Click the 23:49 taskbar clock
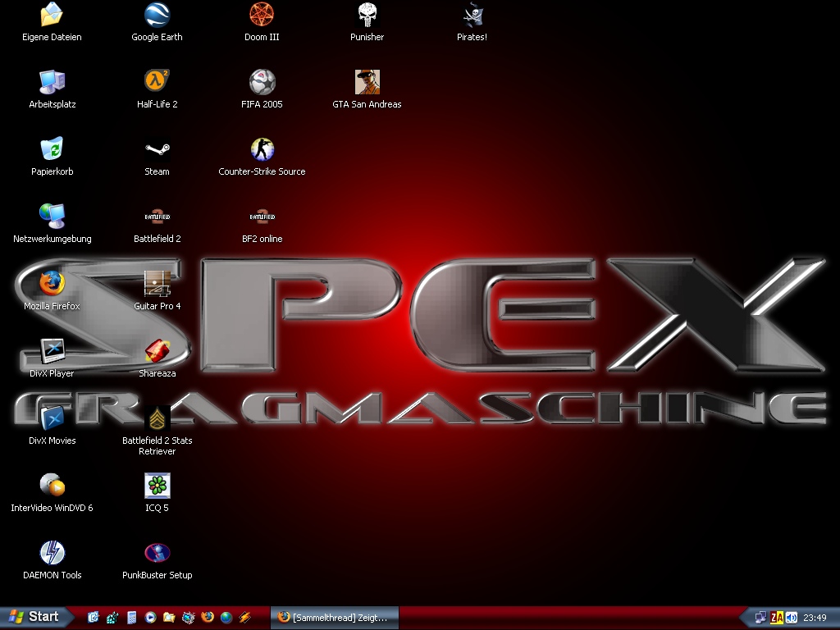Viewport: 840px width, 630px height. (x=815, y=618)
